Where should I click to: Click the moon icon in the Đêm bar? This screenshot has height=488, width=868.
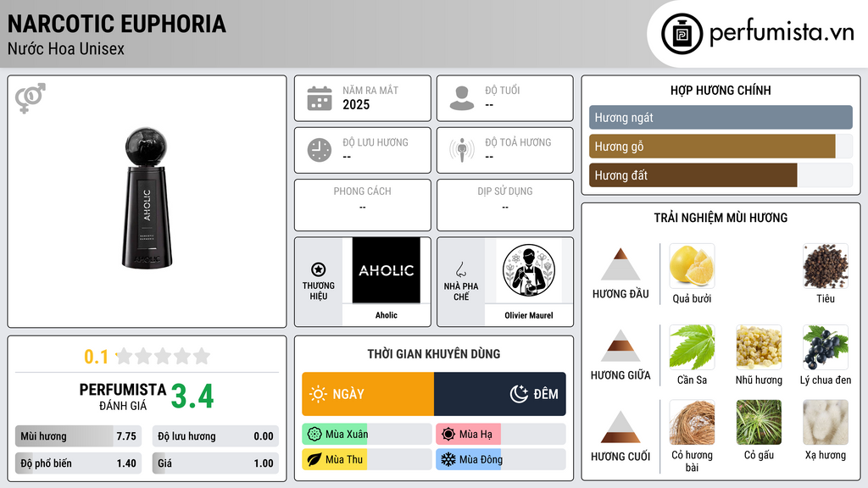coord(519,394)
